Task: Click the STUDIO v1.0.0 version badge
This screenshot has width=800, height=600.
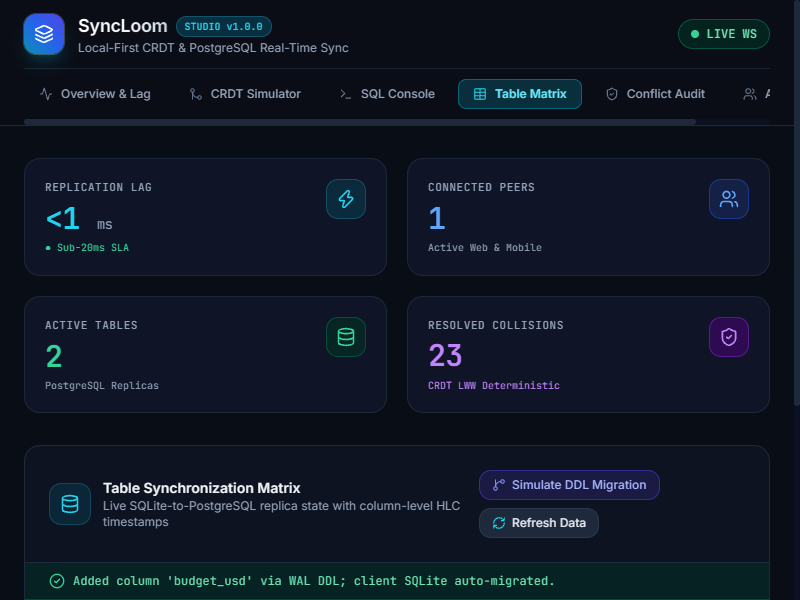Action: click(223, 27)
